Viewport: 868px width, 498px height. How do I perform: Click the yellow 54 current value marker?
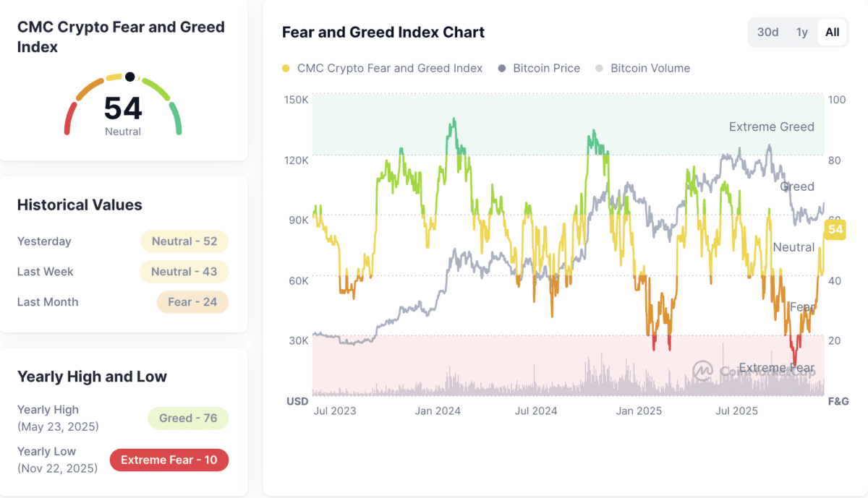pos(835,230)
